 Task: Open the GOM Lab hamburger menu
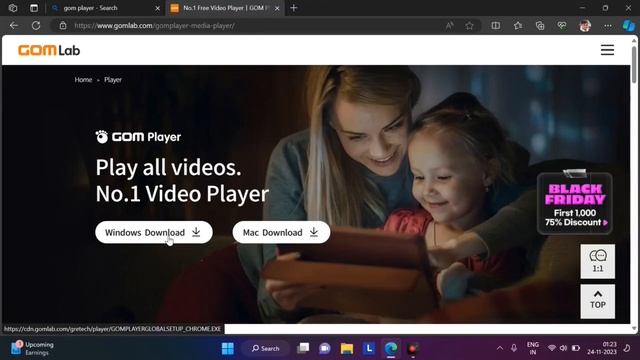point(607,50)
